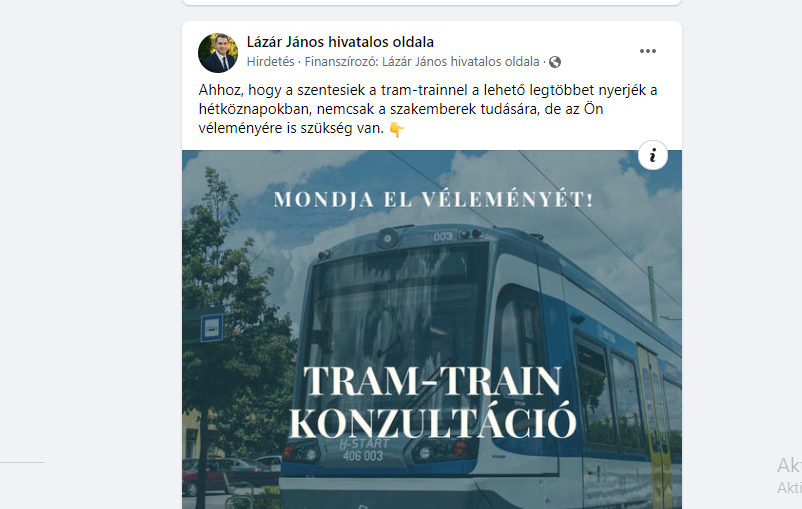Click the tram's yellow side door
Image resolution: width=802 pixels, height=509 pixels.
click(x=654, y=425)
